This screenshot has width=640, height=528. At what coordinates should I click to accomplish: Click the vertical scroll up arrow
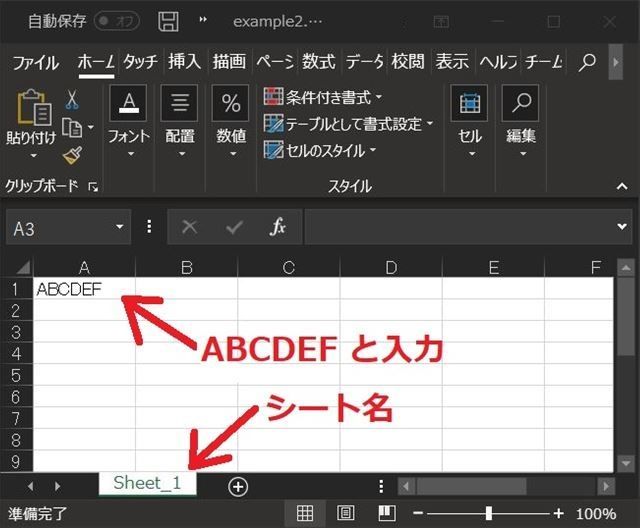(x=626, y=268)
